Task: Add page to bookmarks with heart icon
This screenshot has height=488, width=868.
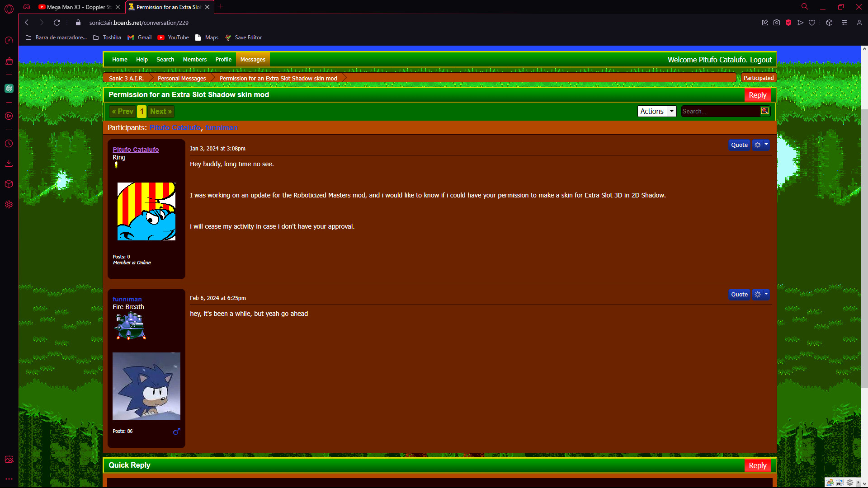Action: coord(812,23)
